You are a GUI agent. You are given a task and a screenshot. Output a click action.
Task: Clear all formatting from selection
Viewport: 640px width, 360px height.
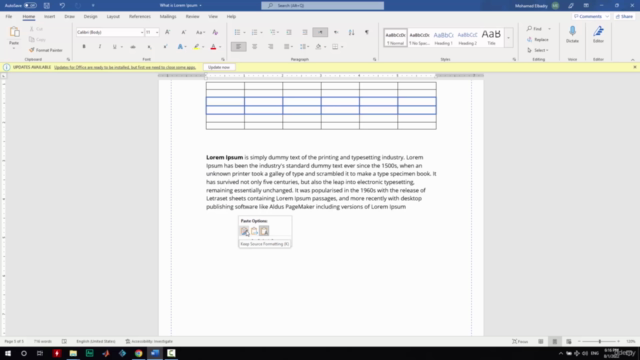pyautogui.click(x=215, y=32)
